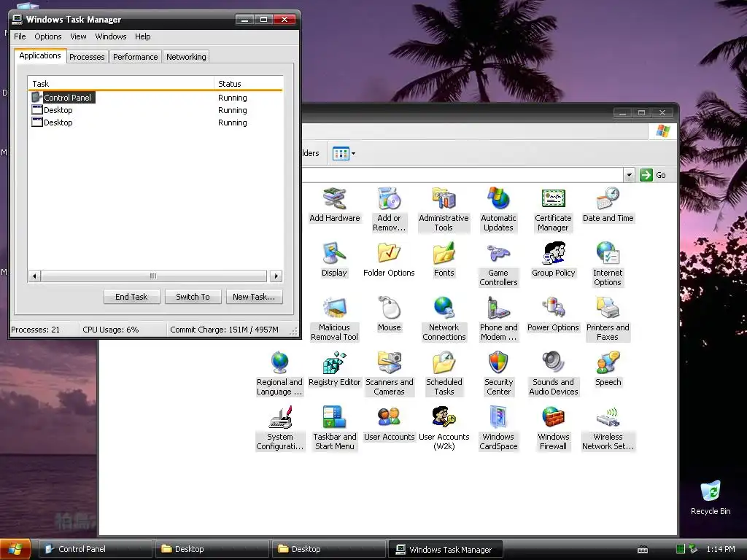Screen dimensions: 747x560
Task: Sort by the Status column header
Action: pos(248,83)
